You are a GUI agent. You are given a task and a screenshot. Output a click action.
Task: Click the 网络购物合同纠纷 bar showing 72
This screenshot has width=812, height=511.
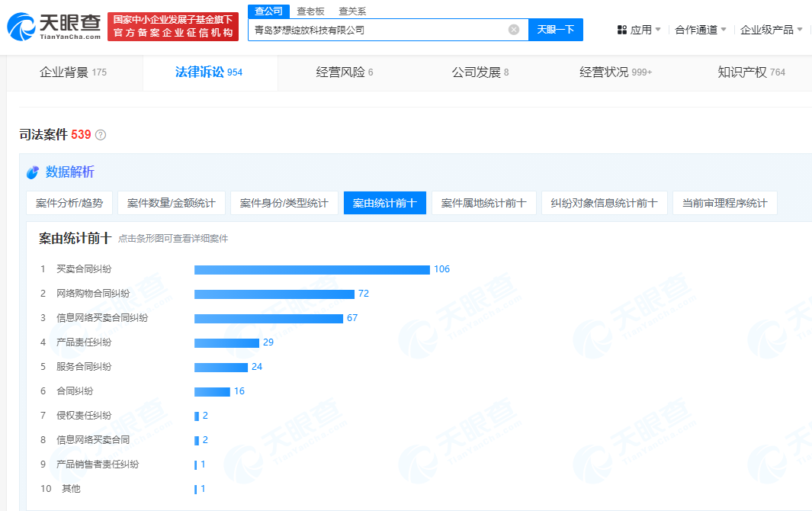274,294
